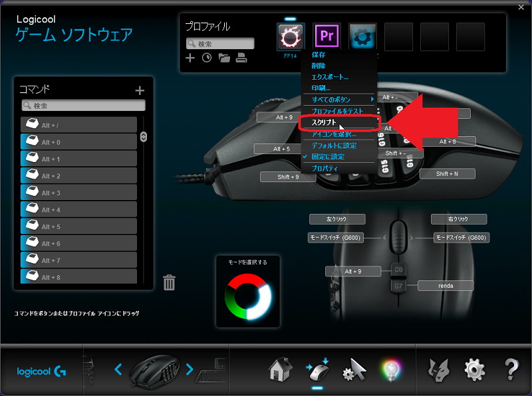Choose アイコンを選択... menu item
The width and height of the screenshot is (532, 396).
[334, 134]
